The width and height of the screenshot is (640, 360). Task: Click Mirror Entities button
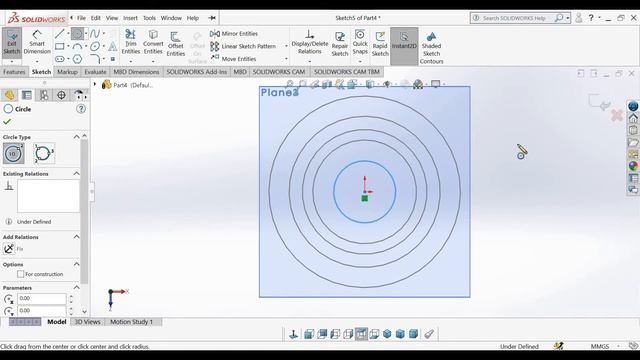(x=234, y=33)
